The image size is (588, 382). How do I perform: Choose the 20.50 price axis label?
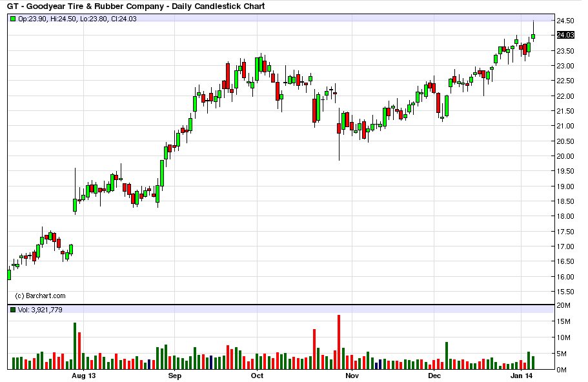565,141
